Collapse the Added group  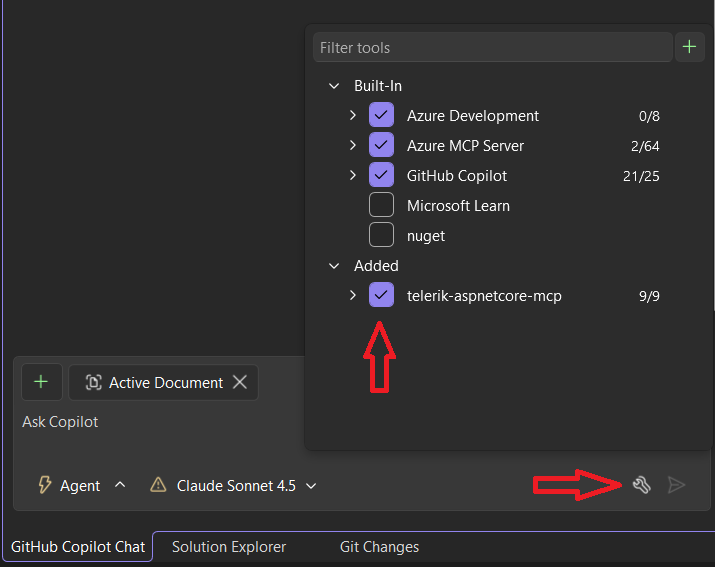[x=334, y=266]
